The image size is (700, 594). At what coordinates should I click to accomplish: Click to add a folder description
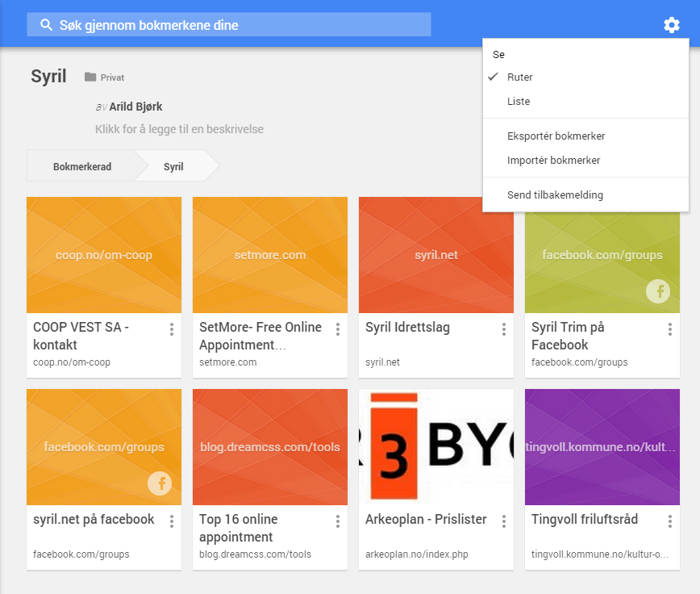click(x=179, y=129)
